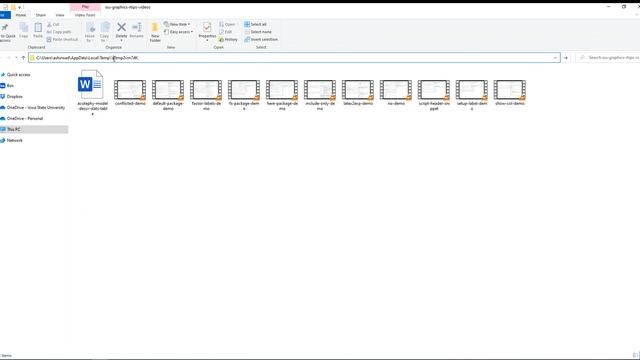
Task: Click the Delete X icon
Action: point(121,27)
